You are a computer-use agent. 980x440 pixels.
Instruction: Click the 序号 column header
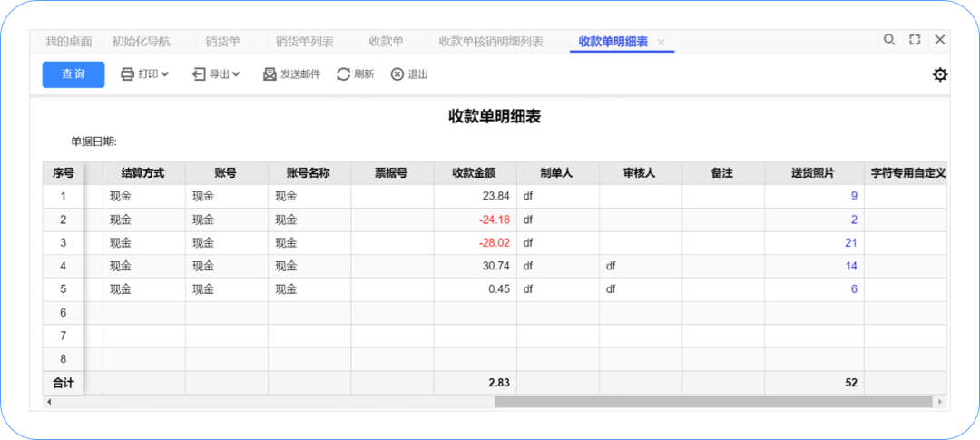(x=64, y=173)
